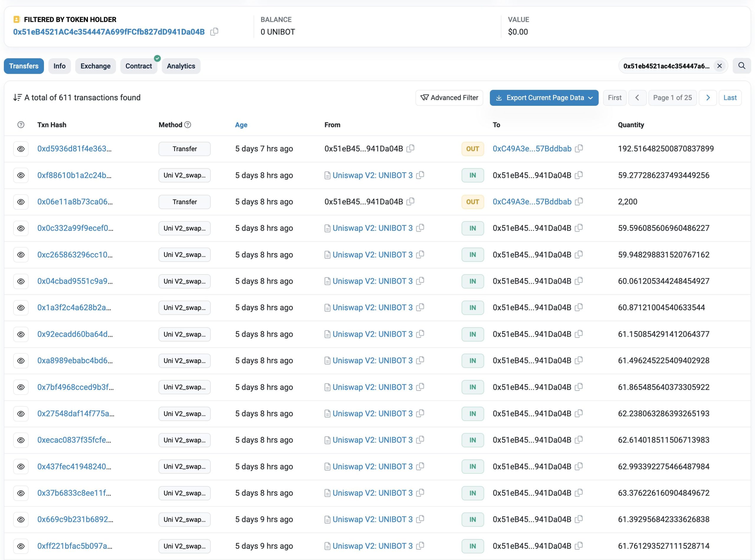Viewport: 755px width, 560px height.
Task: Copy To address in 192.516 quantity row
Action: 579,148
